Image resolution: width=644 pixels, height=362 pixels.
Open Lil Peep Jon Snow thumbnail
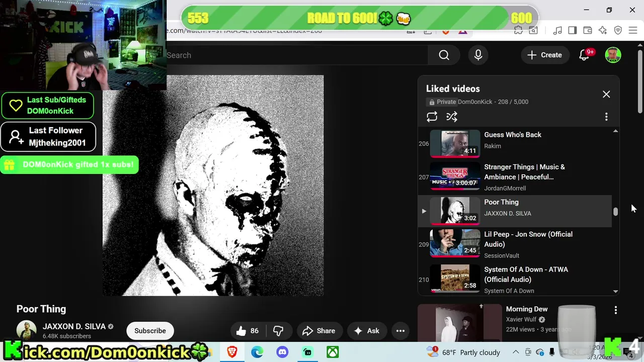click(455, 243)
